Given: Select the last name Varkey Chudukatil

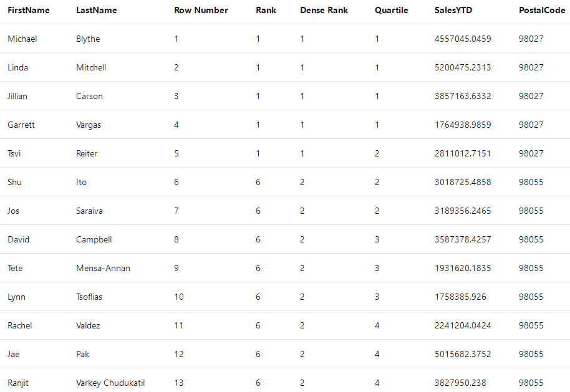Looking at the screenshot, I should coord(110,383).
